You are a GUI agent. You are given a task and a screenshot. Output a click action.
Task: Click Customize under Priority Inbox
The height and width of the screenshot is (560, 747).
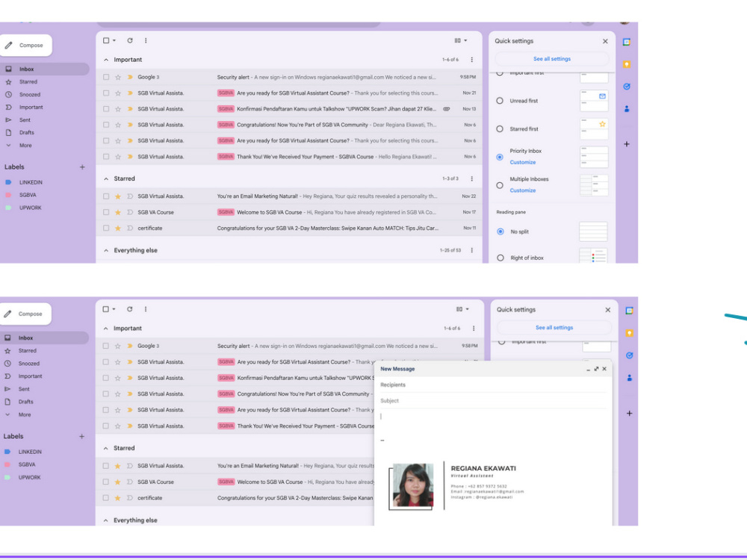tap(523, 162)
